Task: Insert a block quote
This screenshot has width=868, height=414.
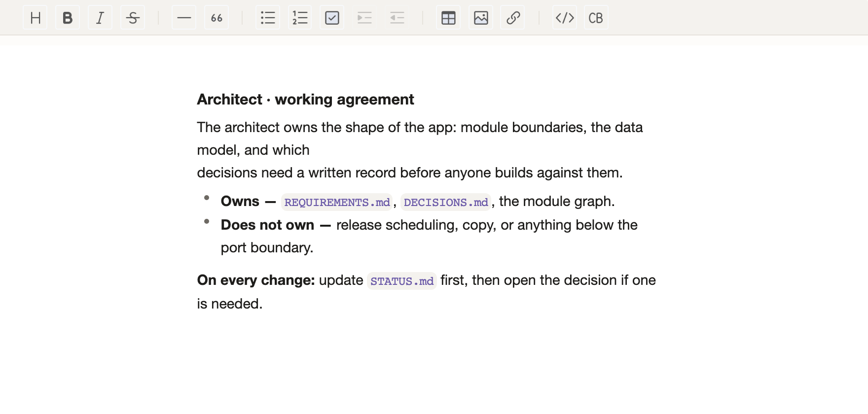Action: pyautogui.click(x=217, y=18)
